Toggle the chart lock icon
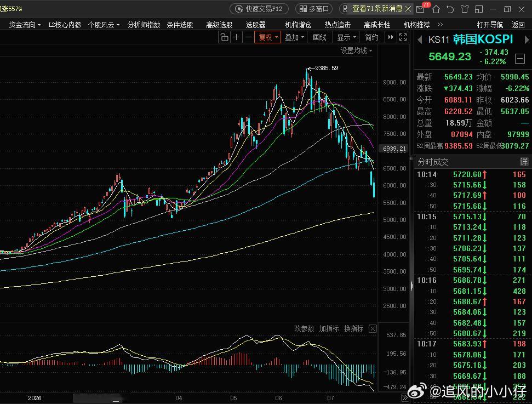Image resolution: width=532 pixels, height=404 pixels. click(224, 37)
